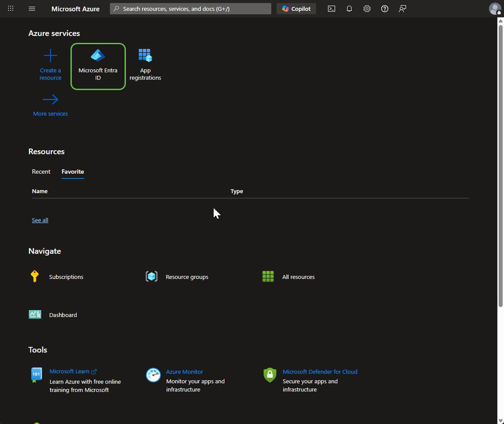Open help question mark icon

385,9
